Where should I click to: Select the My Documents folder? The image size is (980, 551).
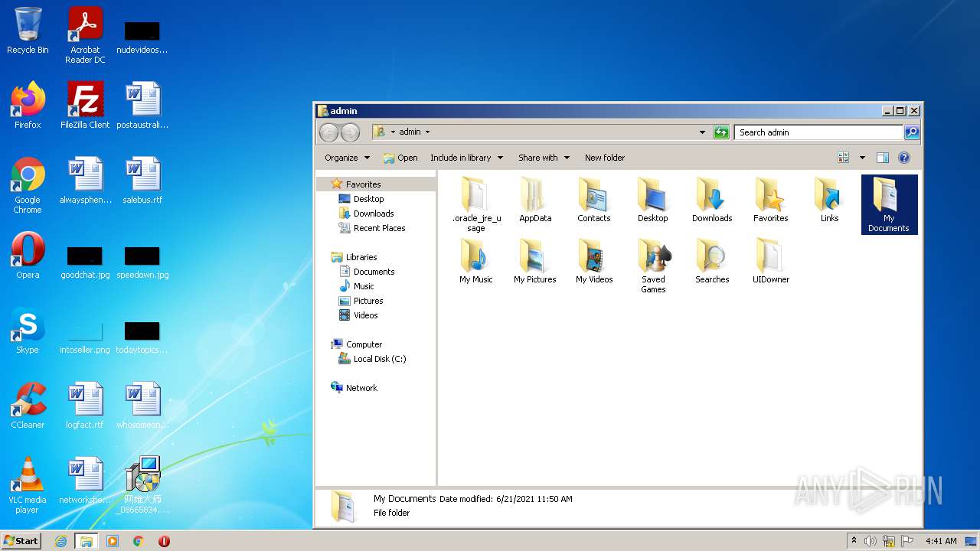(889, 204)
